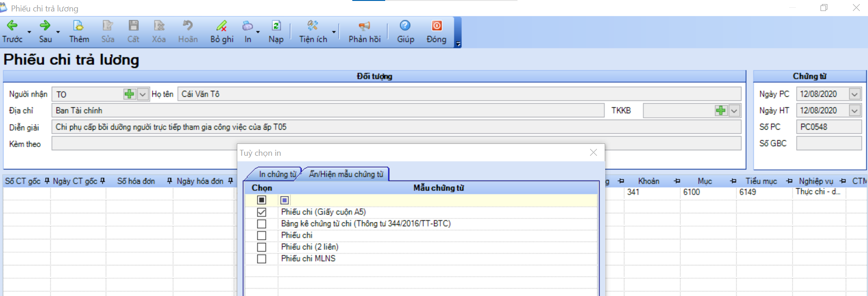Expand toolbar overflow options arrow
The image size is (868, 296).
click(458, 44)
